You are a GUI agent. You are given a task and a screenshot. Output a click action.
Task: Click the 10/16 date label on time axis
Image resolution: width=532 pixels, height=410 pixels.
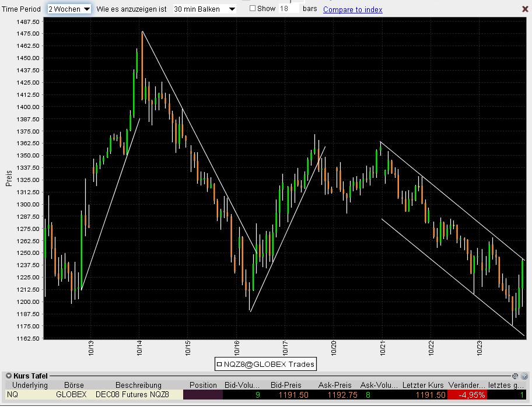click(x=236, y=348)
